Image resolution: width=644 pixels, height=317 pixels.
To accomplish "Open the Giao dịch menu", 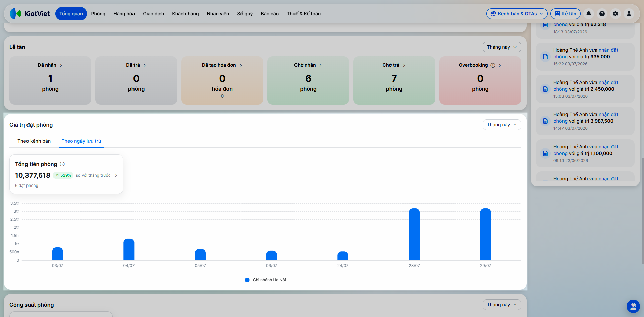I will coord(154,14).
